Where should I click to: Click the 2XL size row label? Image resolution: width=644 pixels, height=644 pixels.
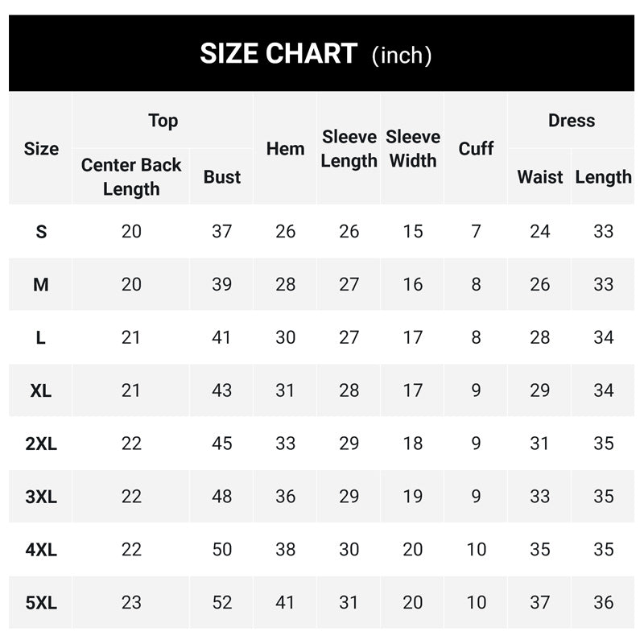[41, 444]
